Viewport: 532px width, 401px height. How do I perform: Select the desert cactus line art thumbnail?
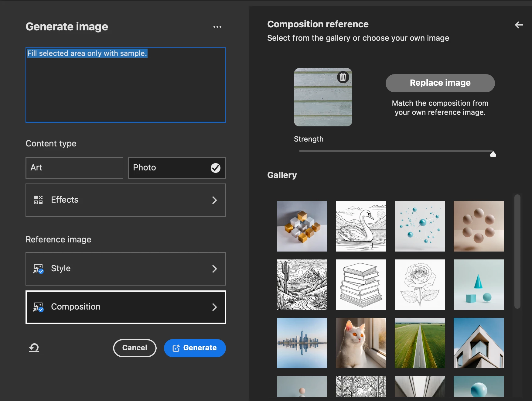(x=302, y=285)
